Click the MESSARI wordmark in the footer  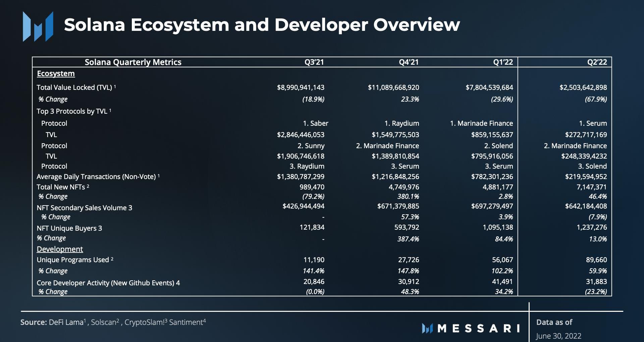479,328
